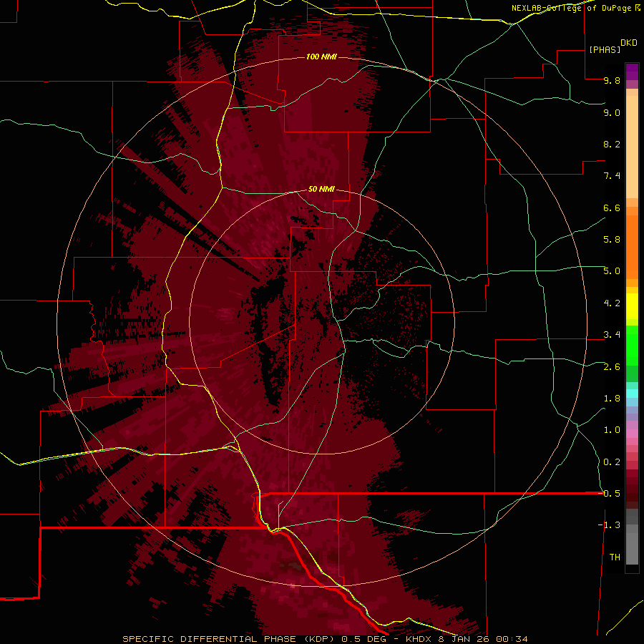The height and width of the screenshot is (644, 644).
Task: Click the "[PHAS]" legend label
Action: tap(605, 49)
